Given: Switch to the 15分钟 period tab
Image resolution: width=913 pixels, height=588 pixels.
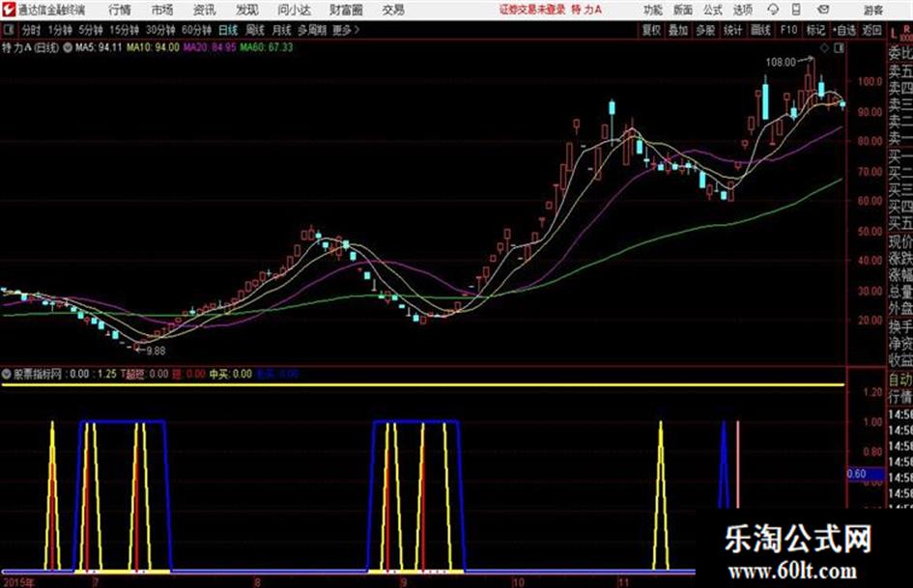Looking at the screenshot, I should [x=125, y=30].
